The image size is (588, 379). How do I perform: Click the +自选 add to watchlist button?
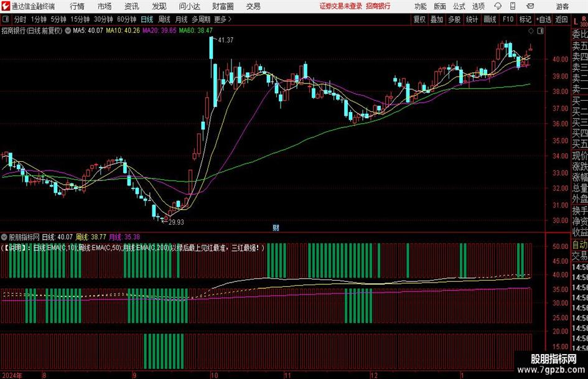click(x=543, y=19)
